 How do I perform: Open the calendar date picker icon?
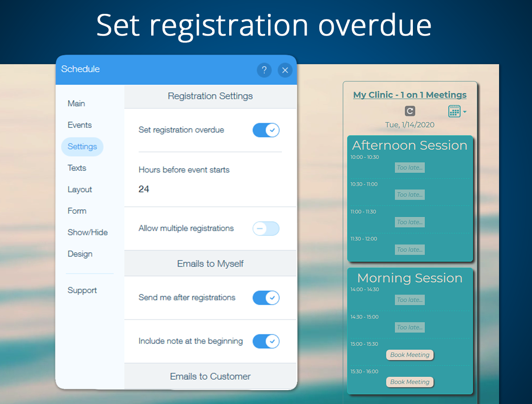click(454, 111)
